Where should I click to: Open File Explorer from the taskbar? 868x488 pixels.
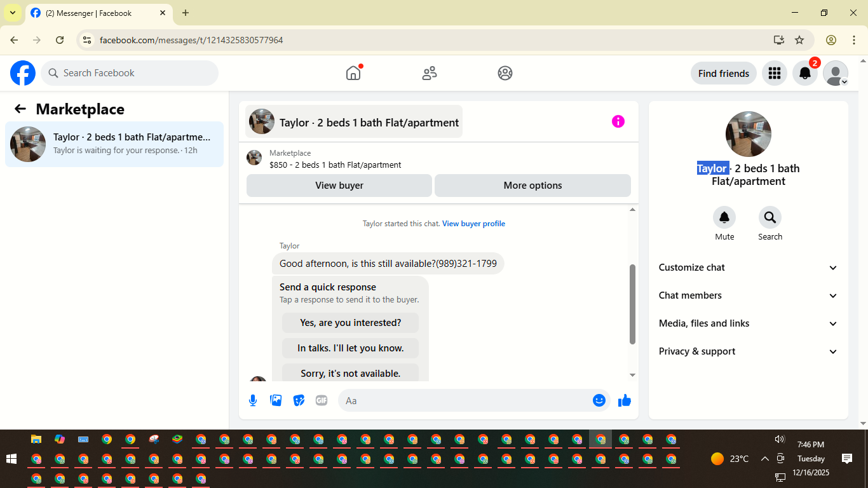click(x=36, y=439)
